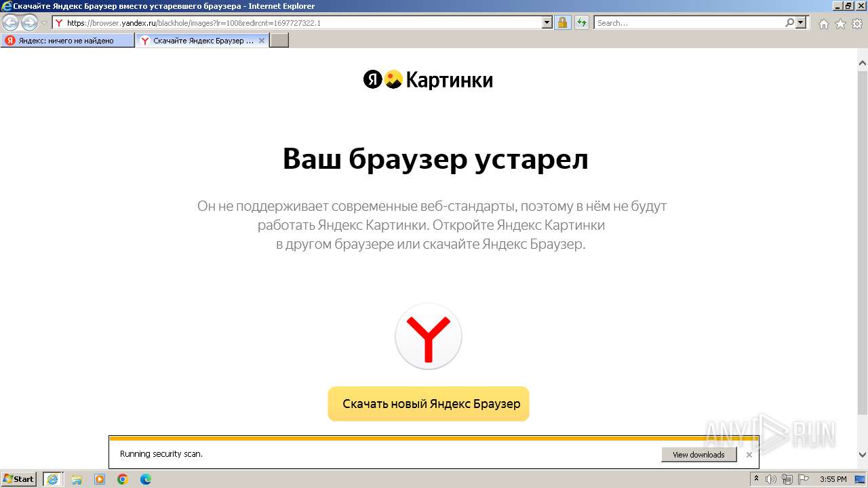Open the Windows Start menu
The width and height of the screenshot is (868, 488).
(19, 479)
